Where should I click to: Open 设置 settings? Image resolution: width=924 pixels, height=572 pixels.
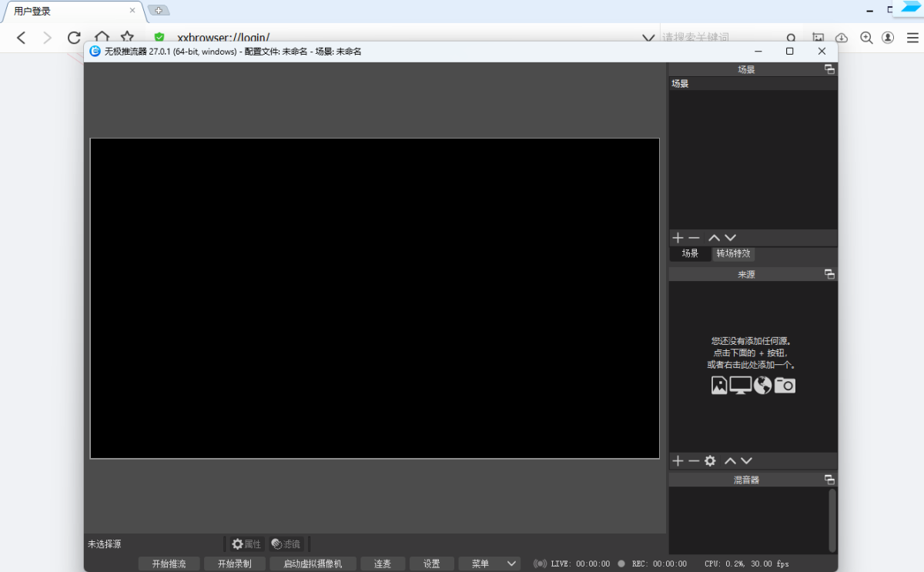(x=431, y=564)
